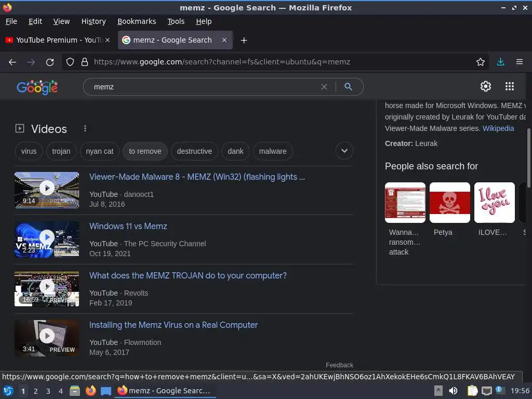Open the Petya related search card
The width and height of the screenshot is (532, 399).
[x=450, y=210]
